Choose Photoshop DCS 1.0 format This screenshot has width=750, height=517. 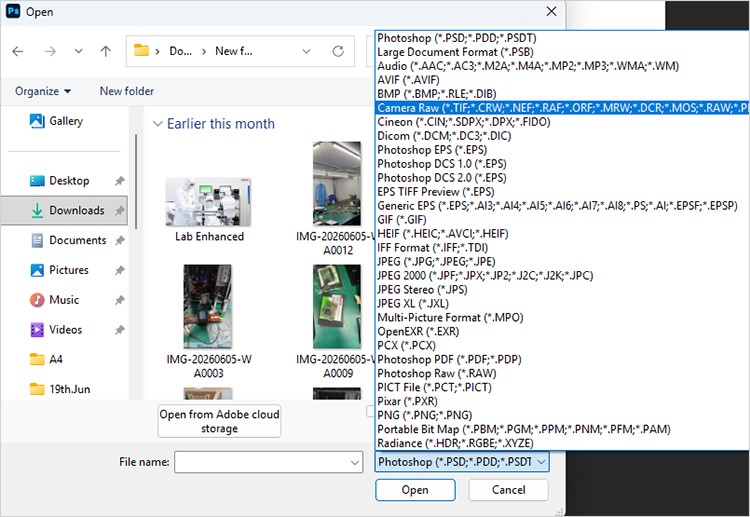pos(562,164)
